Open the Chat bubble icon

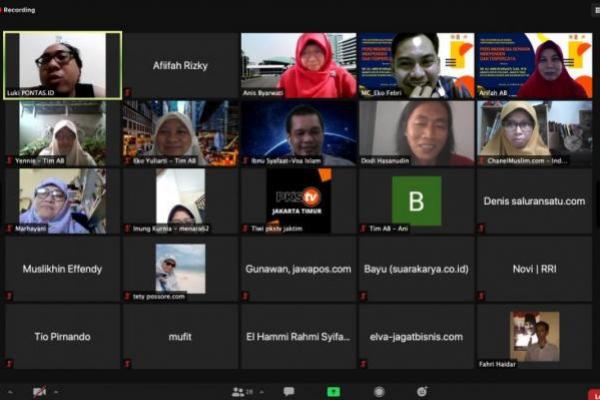[x=289, y=391]
